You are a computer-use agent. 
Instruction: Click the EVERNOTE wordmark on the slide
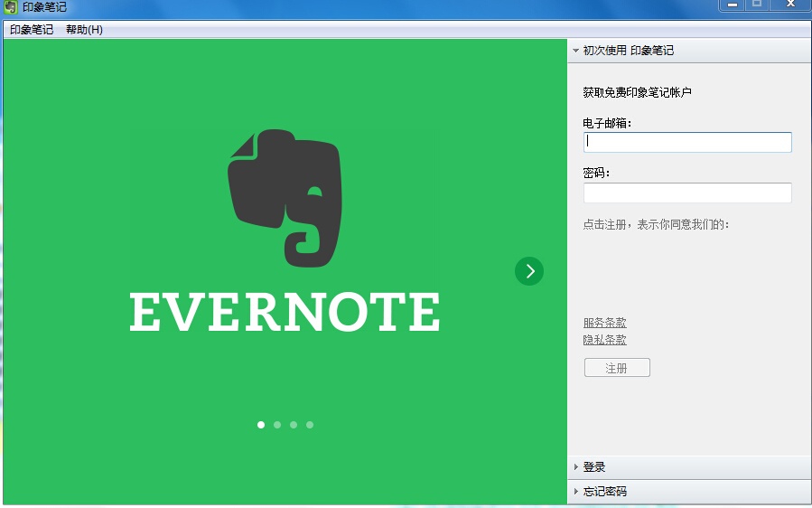pos(285,313)
